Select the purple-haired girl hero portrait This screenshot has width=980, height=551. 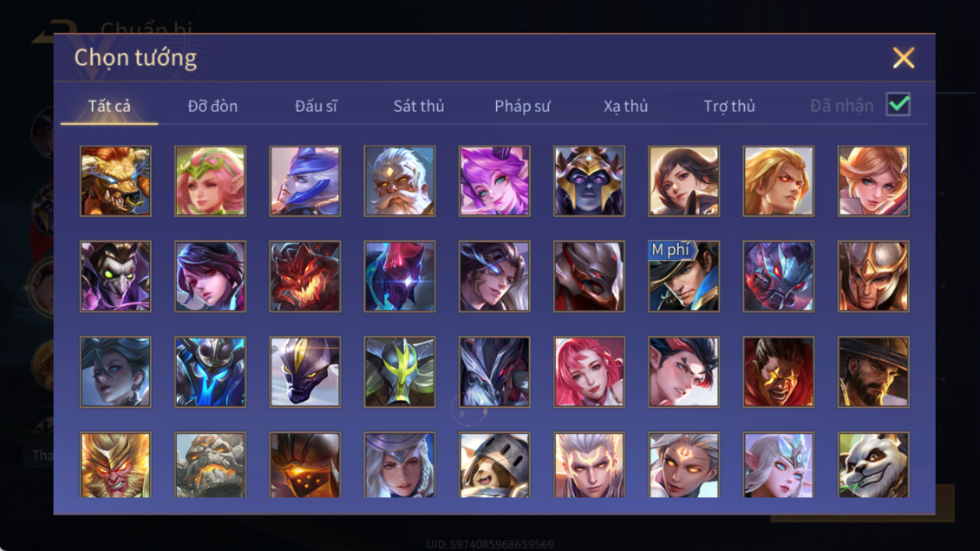click(x=494, y=181)
